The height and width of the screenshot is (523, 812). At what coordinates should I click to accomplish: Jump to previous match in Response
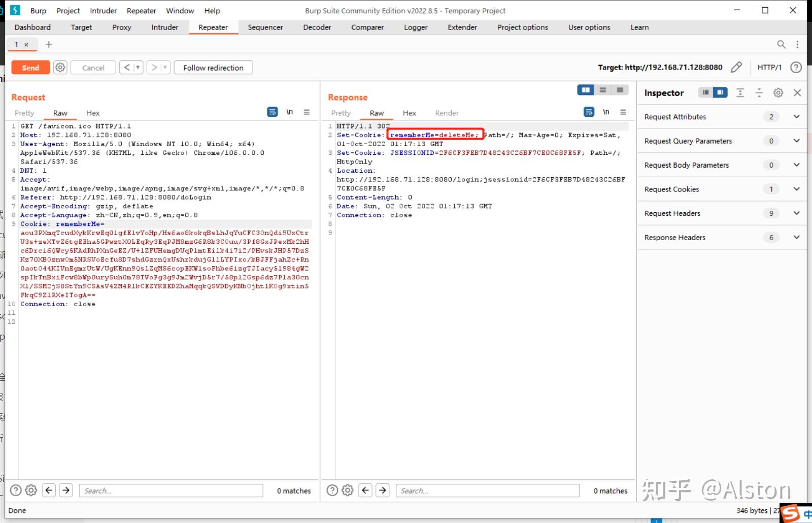point(365,490)
